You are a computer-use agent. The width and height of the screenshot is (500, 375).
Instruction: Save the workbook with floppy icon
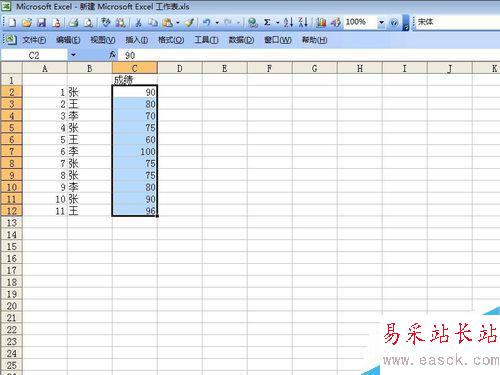(41, 22)
